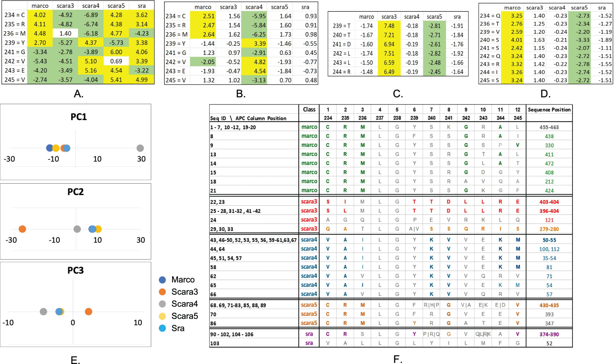Image resolution: width=614 pixels, height=364 pixels.
Task: Click 374-390 sequence position value
Action: [549, 334]
